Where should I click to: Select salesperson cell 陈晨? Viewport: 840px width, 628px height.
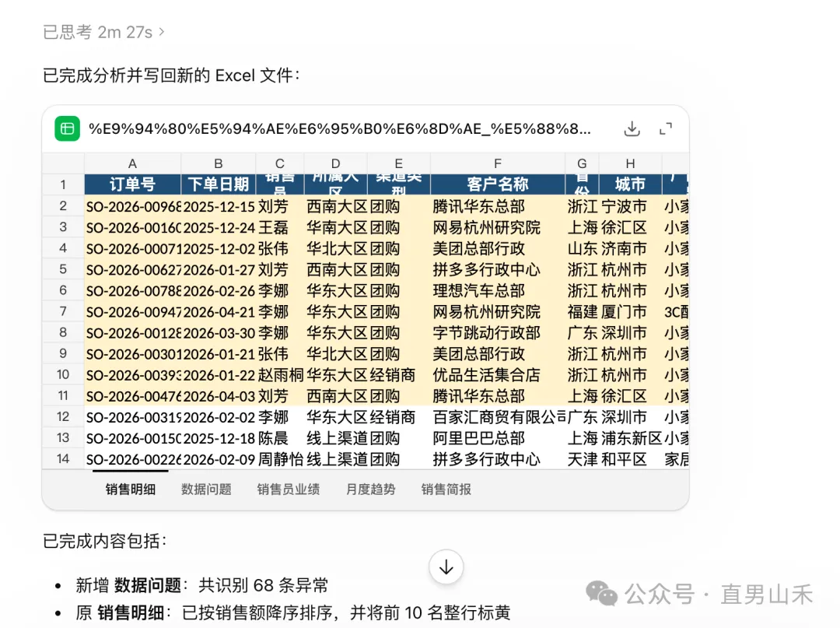coord(280,438)
